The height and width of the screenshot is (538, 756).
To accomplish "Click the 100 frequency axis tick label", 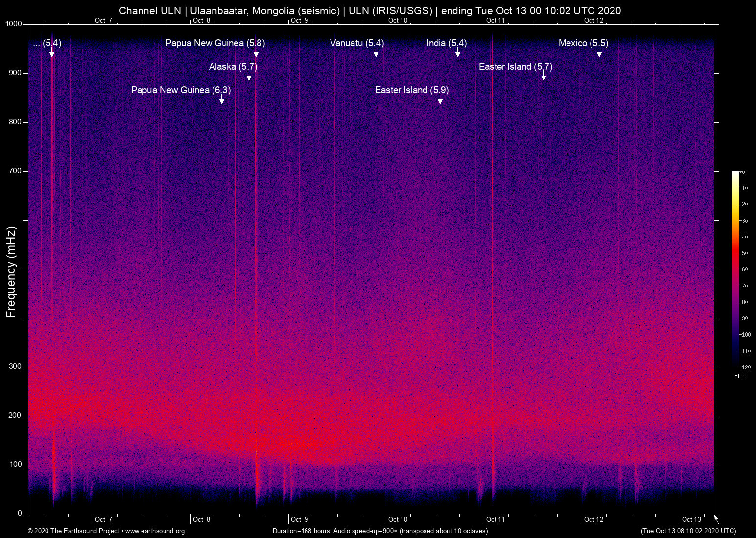I will 15,465.
